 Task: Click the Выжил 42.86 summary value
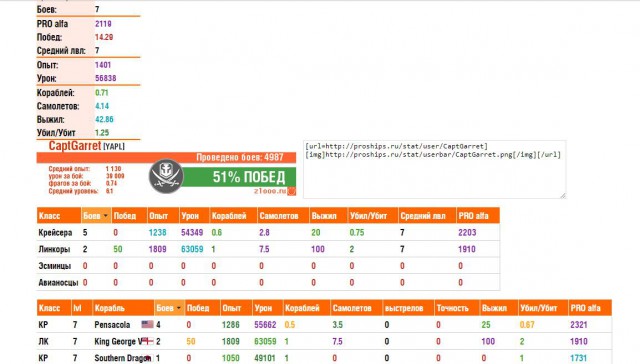click(x=104, y=120)
